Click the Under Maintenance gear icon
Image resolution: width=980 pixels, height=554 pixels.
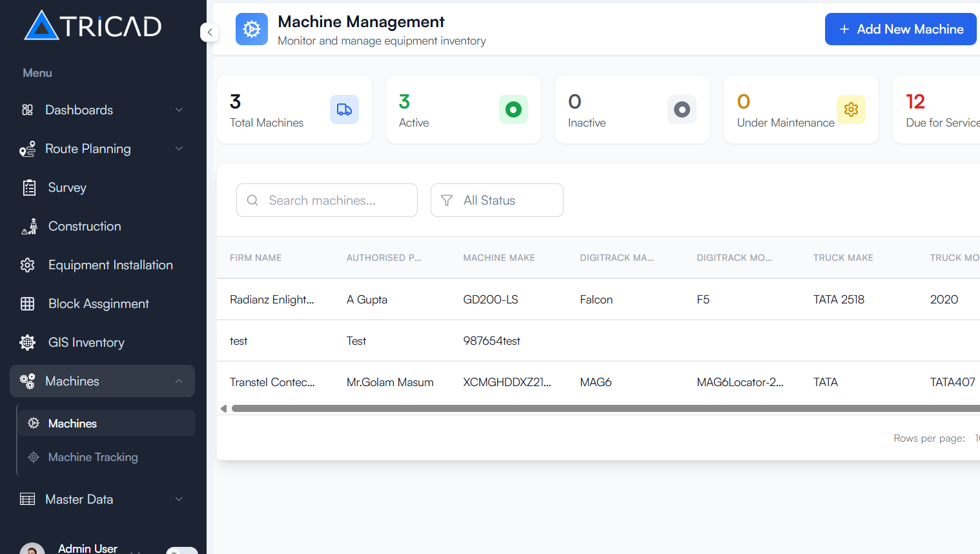(x=851, y=109)
